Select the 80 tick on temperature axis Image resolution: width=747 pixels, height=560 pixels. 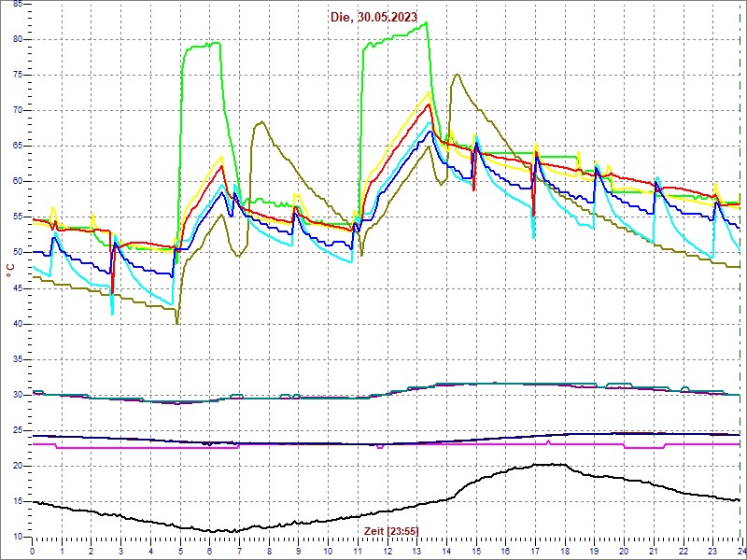16,39
